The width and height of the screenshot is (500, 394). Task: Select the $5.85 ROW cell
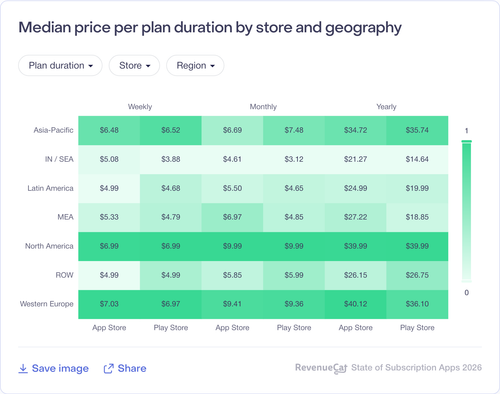pyautogui.click(x=232, y=275)
